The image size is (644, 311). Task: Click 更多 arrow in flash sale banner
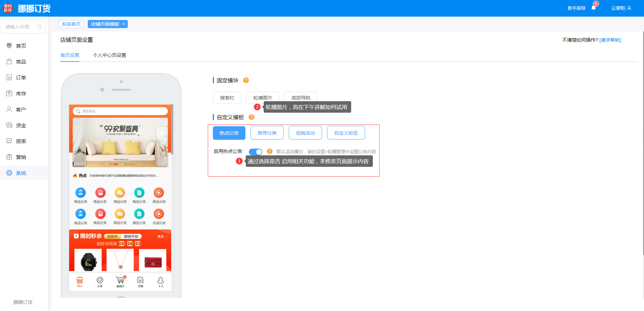(x=162, y=237)
